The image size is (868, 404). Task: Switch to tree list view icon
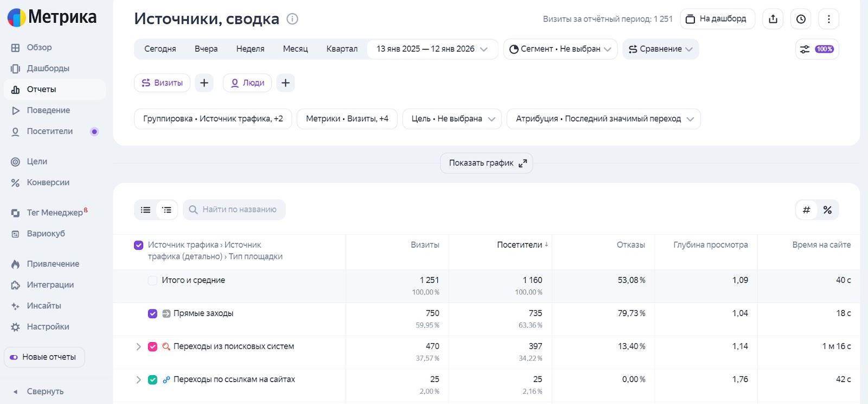click(x=167, y=210)
